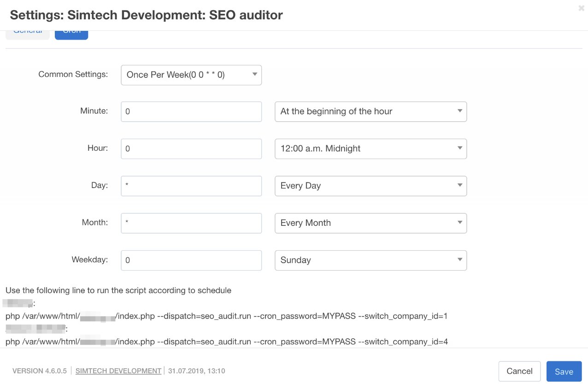Click into the Month input field

coord(191,223)
